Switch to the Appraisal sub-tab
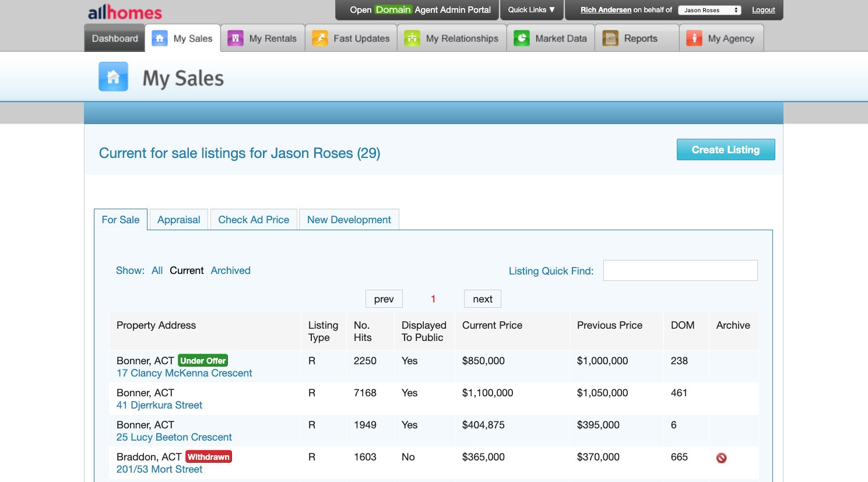Screen dimensions: 868x482 pos(179,220)
